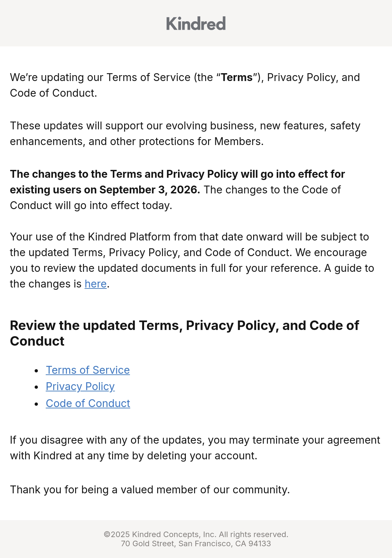Click the bullet beside Code of Conduct
The height and width of the screenshot is (558, 392).
coord(37,404)
